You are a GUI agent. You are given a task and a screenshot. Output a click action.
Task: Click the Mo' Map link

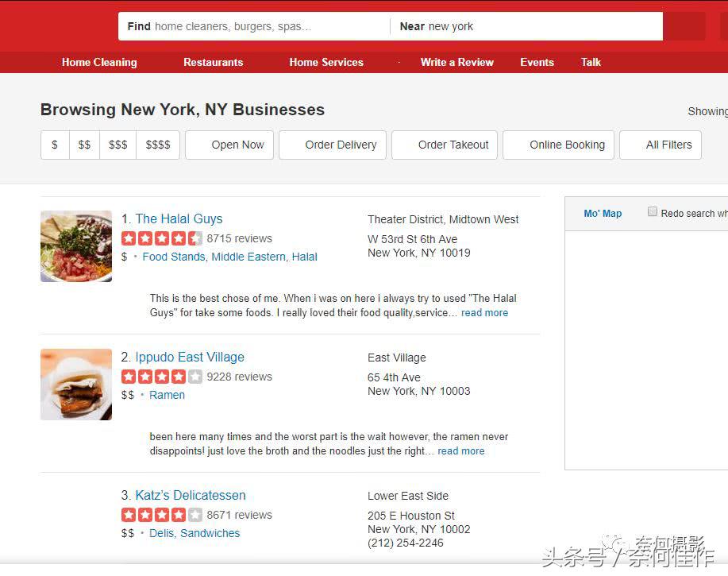click(603, 213)
